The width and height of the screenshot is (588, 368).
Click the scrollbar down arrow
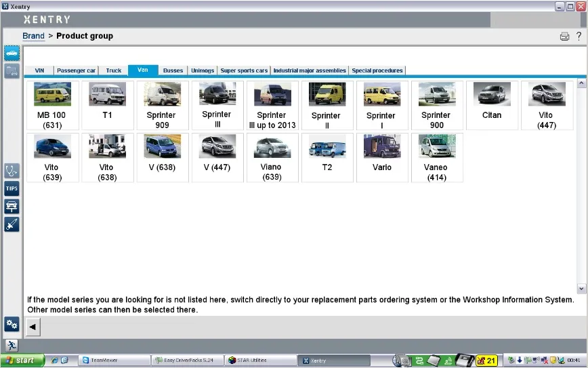coord(581,289)
